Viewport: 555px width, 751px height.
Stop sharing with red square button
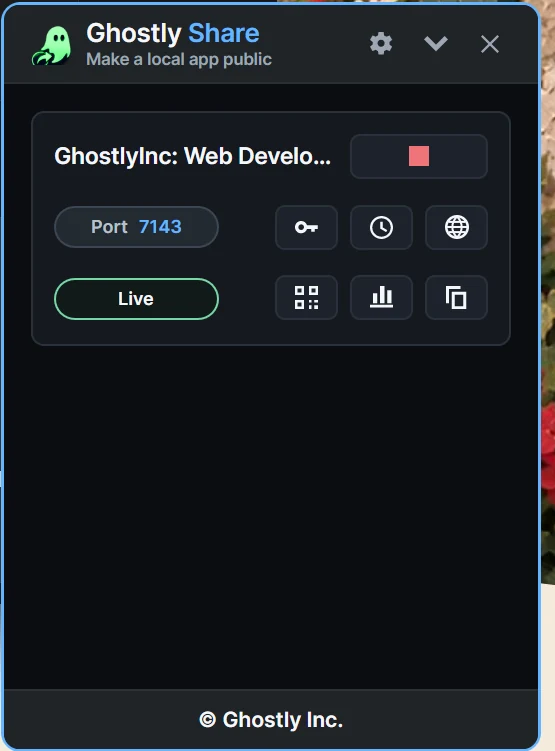(419, 156)
